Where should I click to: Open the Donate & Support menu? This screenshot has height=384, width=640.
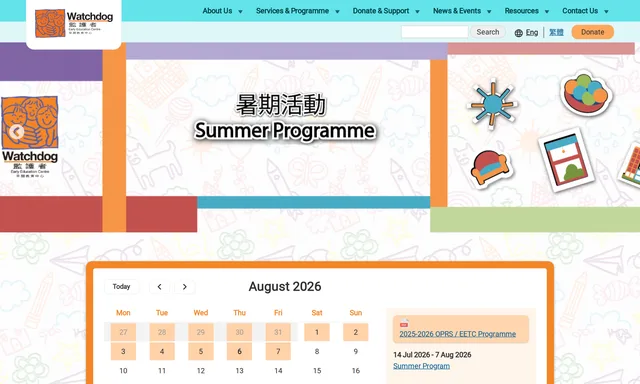click(x=381, y=11)
